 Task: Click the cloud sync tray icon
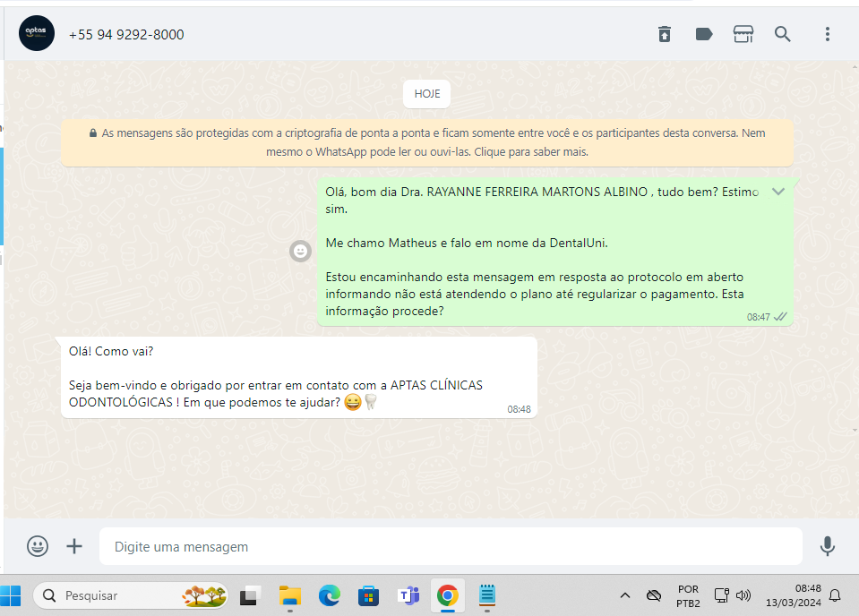(654, 595)
